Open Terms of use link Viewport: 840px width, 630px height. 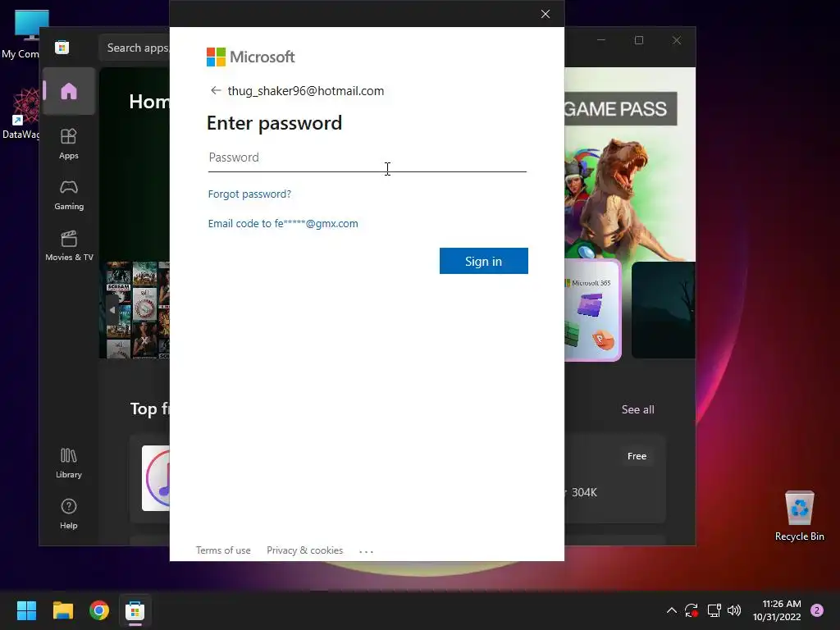pos(223,550)
